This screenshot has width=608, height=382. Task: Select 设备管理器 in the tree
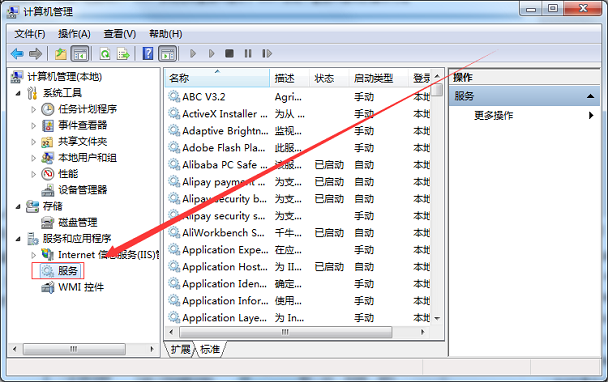(x=82, y=190)
